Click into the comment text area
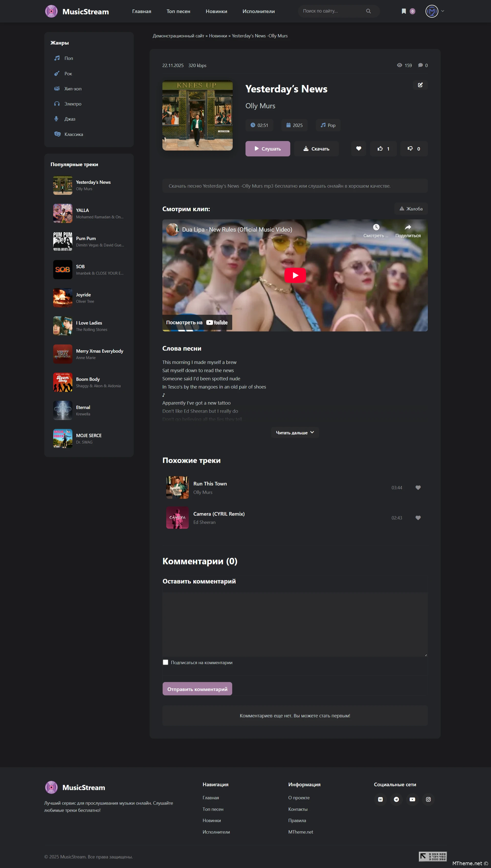The height and width of the screenshot is (868, 491). [295, 624]
